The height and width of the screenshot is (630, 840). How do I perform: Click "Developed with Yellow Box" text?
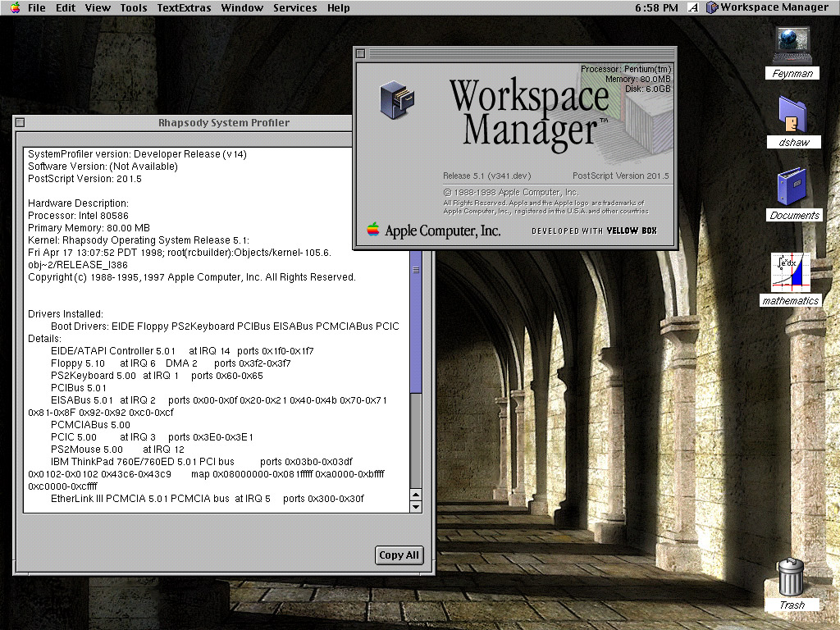pos(594,231)
